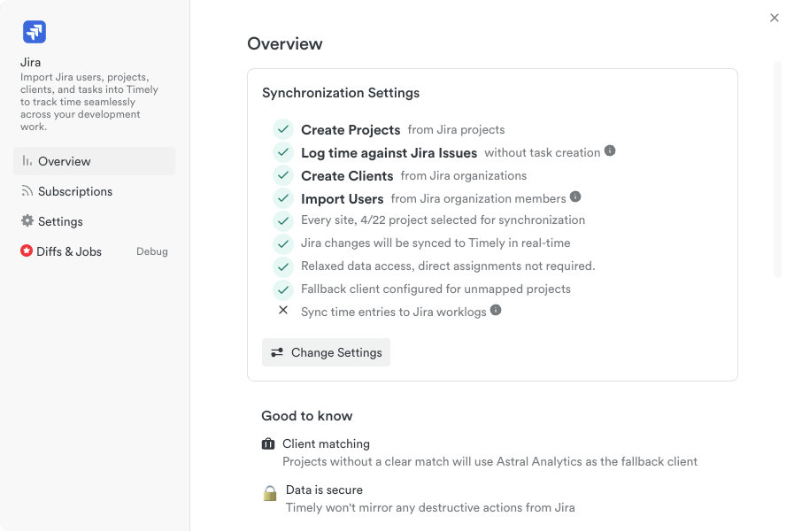The height and width of the screenshot is (532, 794).
Task: Click checkmark beside Fallback client configured
Action: point(283,289)
